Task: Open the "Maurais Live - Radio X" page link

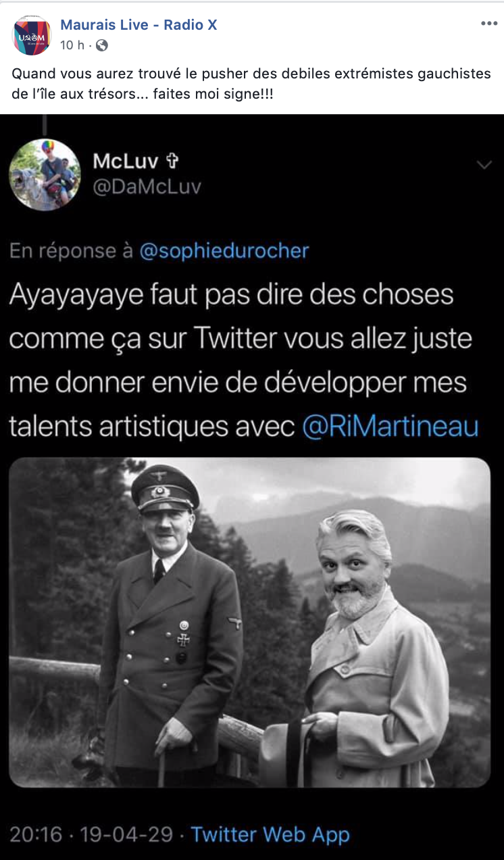Action: 138,25
